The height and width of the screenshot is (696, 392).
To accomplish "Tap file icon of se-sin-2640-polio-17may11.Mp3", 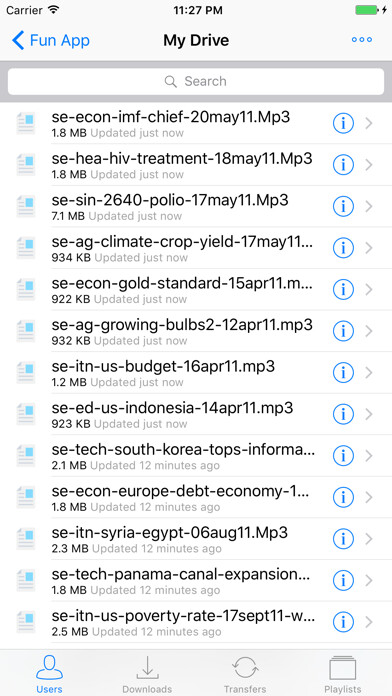I will click(26, 206).
